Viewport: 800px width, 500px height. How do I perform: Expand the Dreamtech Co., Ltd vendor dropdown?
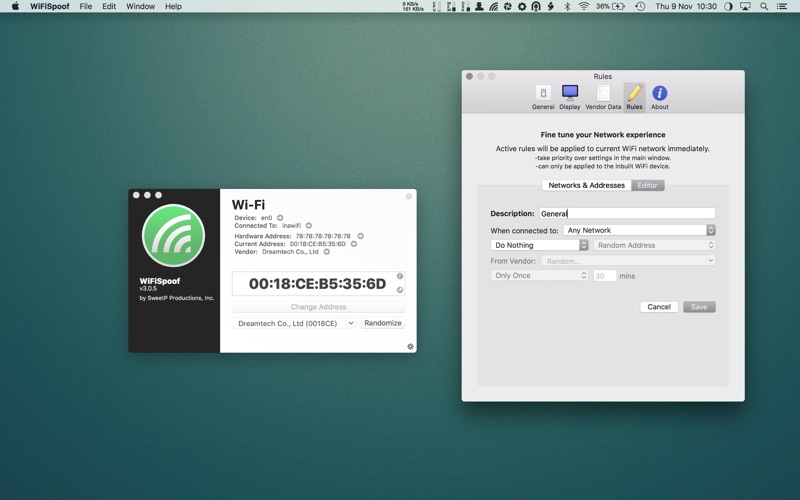pyautogui.click(x=294, y=323)
